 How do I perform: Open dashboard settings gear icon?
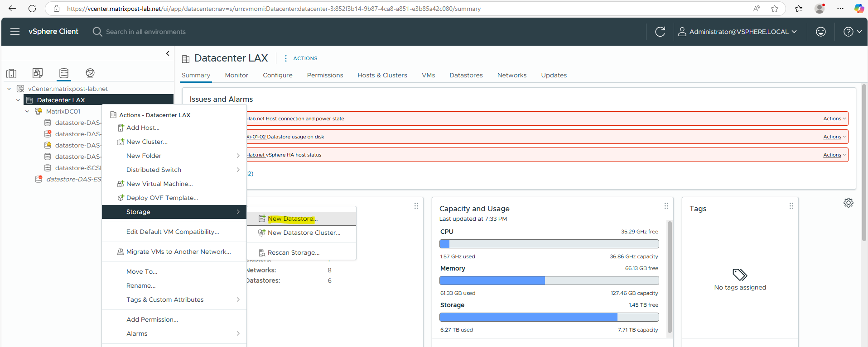pyautogui.click(x=848, y=203)
